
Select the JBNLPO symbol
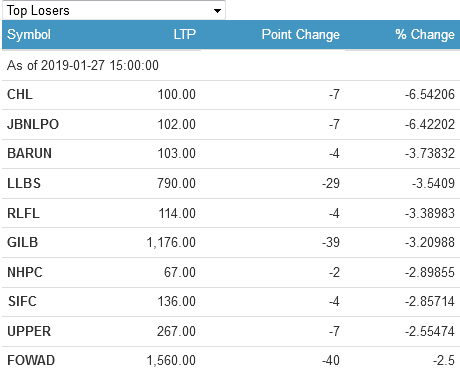[33, 124]
